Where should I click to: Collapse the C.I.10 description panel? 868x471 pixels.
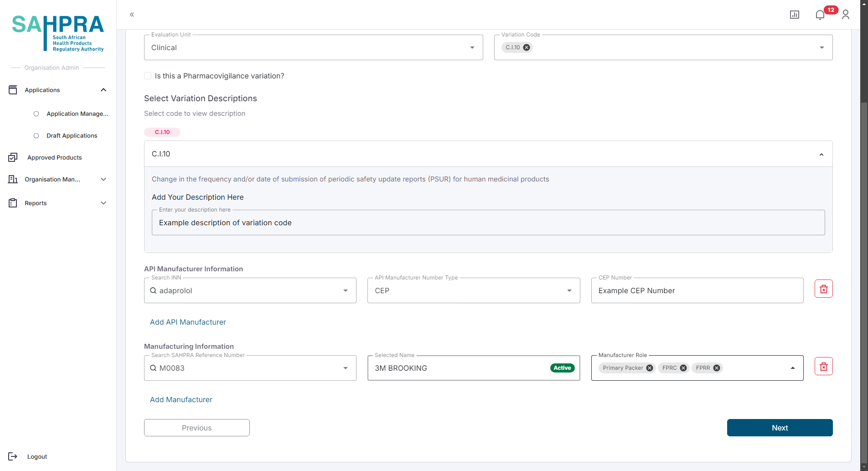tap(821, 154)
